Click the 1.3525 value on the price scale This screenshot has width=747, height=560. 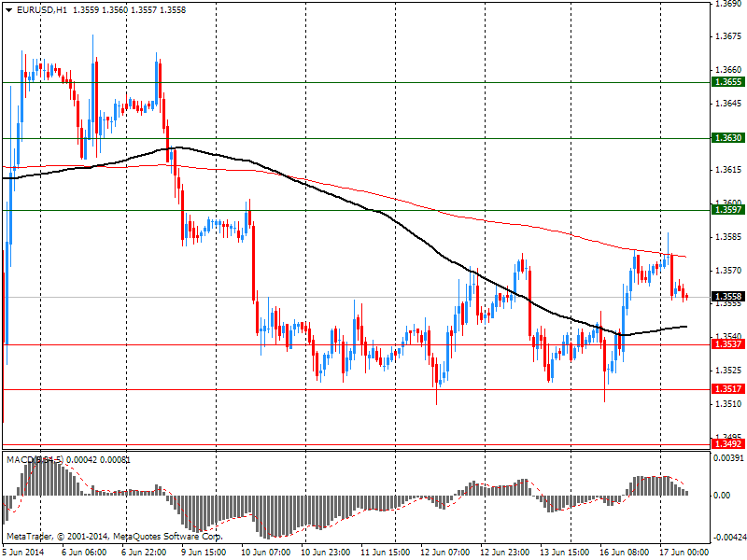[x=728, y=370]
